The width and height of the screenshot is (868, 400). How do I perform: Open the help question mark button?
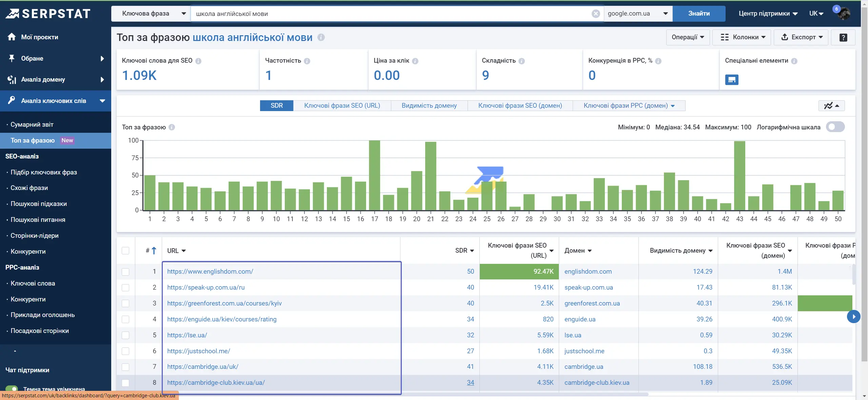843,37
